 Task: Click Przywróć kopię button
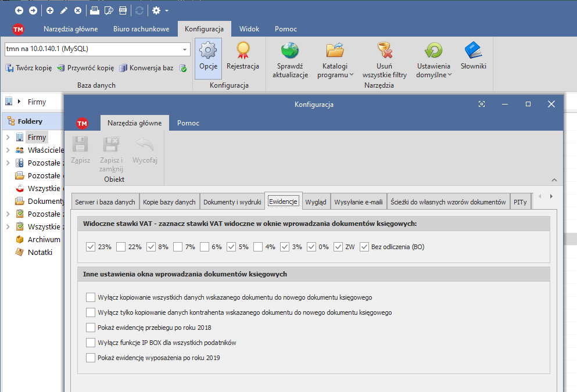coord(85,68)
